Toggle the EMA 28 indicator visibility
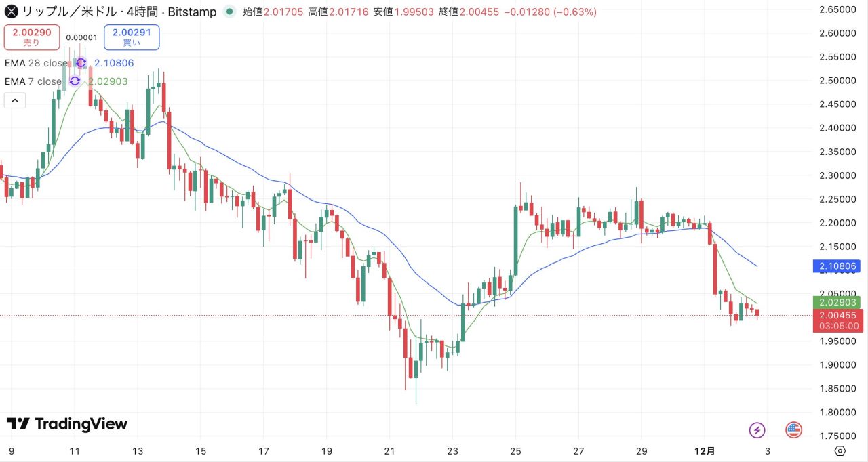Image resolution: width=868 pixels, height=462 pixels. tap(35, 62)
